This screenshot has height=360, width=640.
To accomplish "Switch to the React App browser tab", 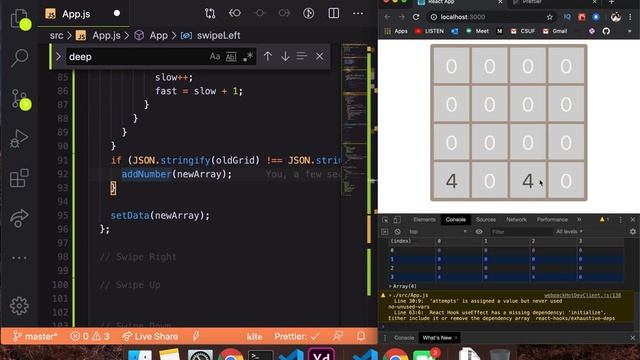I will pyautogui.click(x=460, y=2).
